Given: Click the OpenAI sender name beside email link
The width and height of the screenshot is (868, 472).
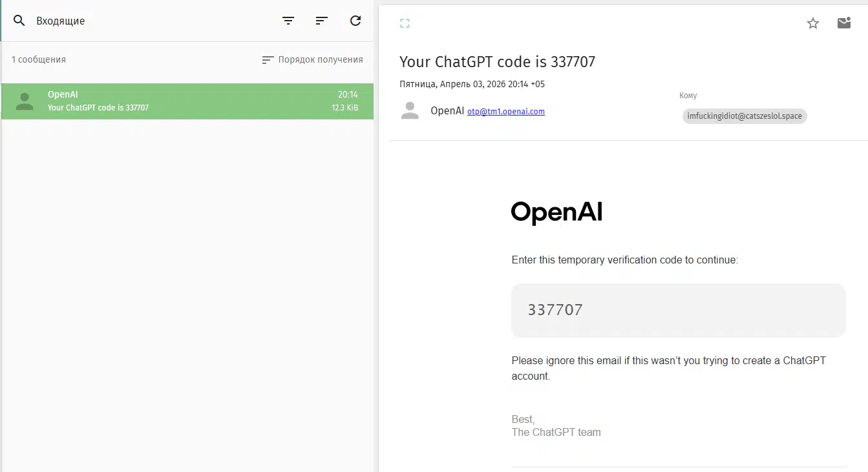Looking at the screenshot, I should point(447,111).
